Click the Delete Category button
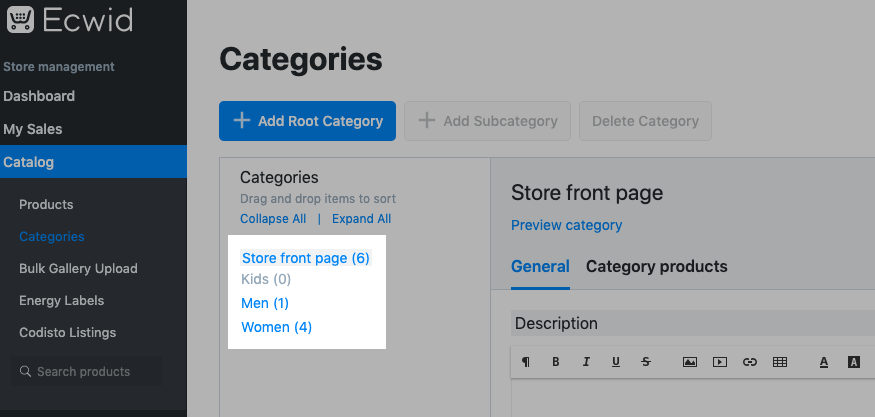This screenshot has width=875, height=417. coord(645,121)
